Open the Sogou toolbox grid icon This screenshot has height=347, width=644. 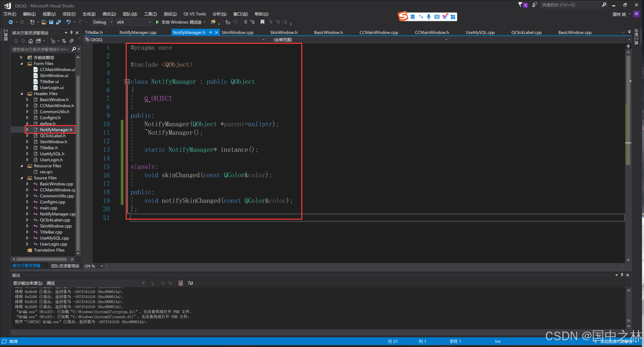tap(453, 17)
